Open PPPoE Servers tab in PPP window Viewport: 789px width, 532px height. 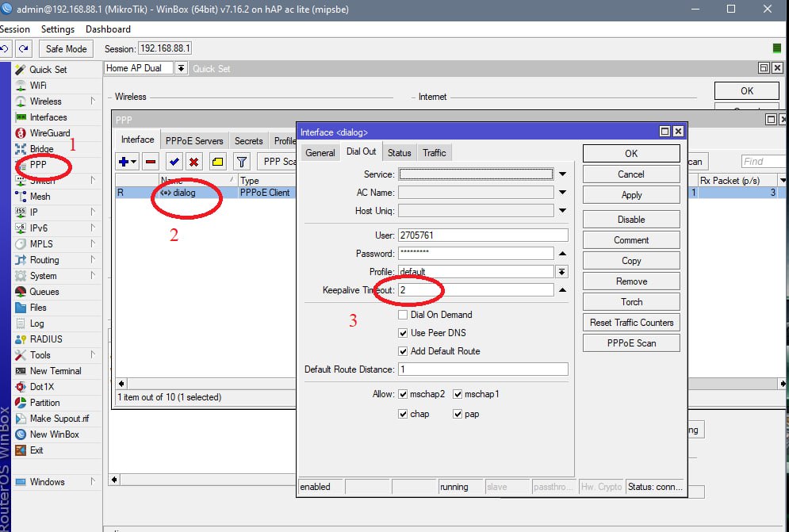194,141
